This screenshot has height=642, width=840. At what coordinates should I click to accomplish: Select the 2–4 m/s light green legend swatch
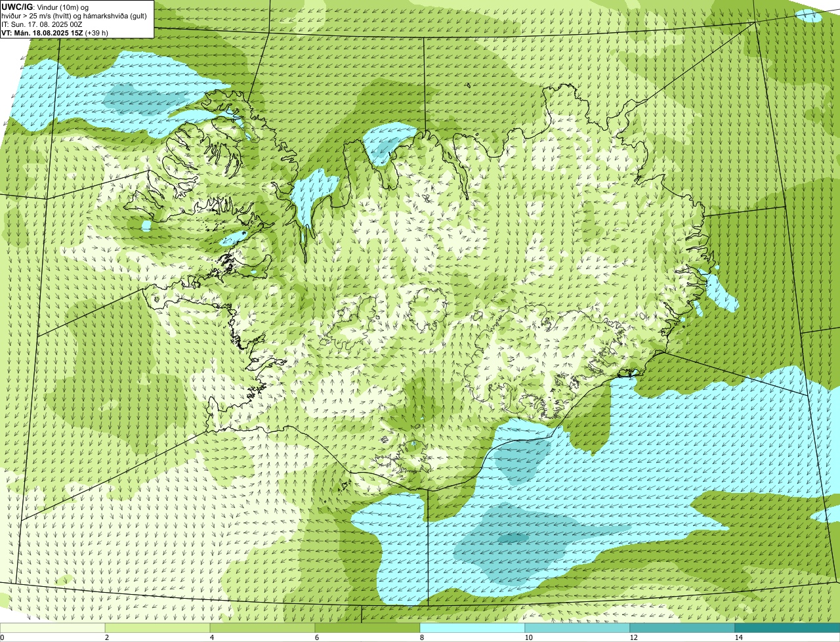click(157, 628)
